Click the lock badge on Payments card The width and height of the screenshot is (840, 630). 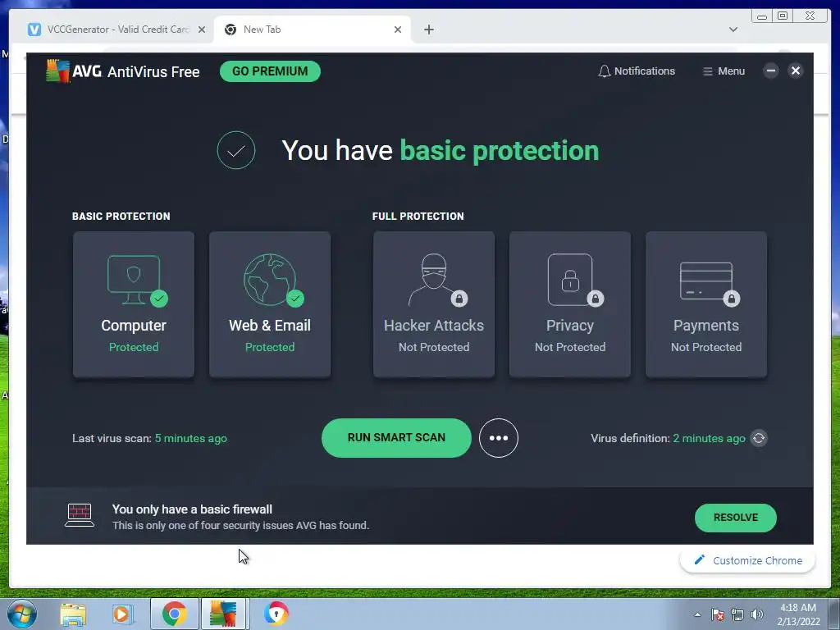(x=731, y=299)
